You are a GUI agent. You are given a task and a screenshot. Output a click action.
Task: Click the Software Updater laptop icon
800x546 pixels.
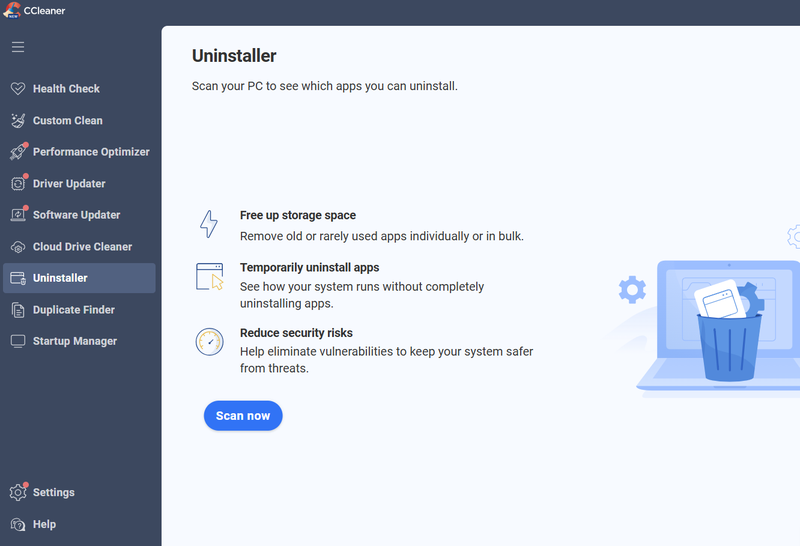tap(18, 215)
